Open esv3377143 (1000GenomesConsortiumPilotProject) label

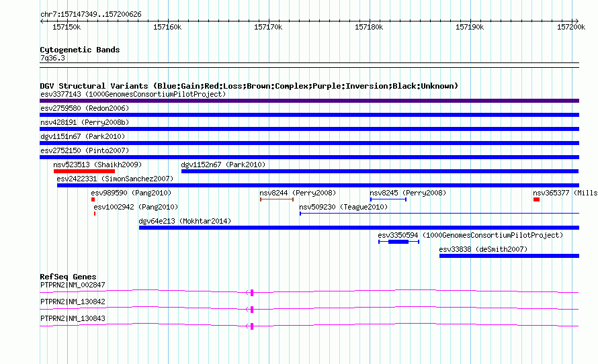pyautogui.click(x=133, y=94)
